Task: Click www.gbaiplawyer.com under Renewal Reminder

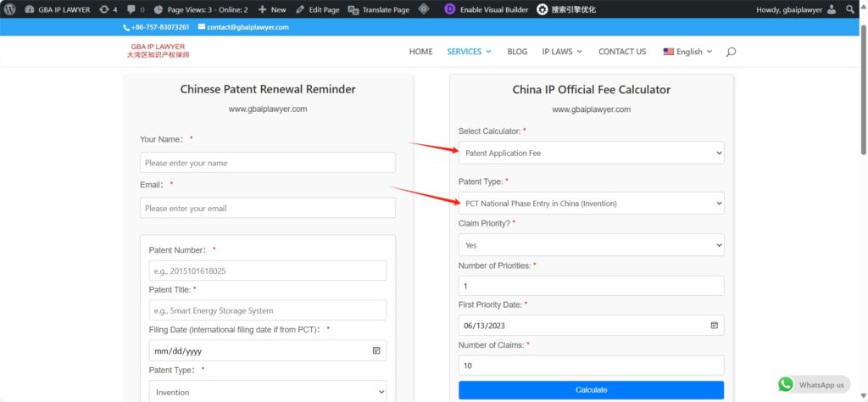Action: click(x=268, y=109)
